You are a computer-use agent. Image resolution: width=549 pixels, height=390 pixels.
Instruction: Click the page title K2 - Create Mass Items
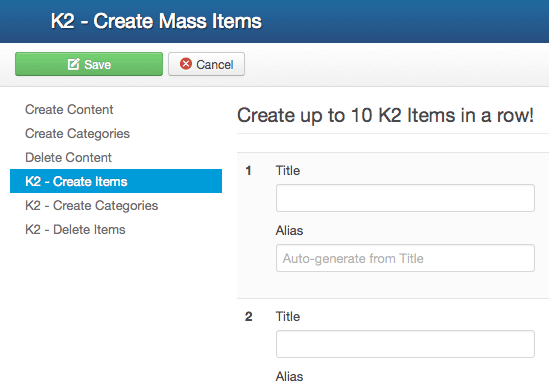156,21
